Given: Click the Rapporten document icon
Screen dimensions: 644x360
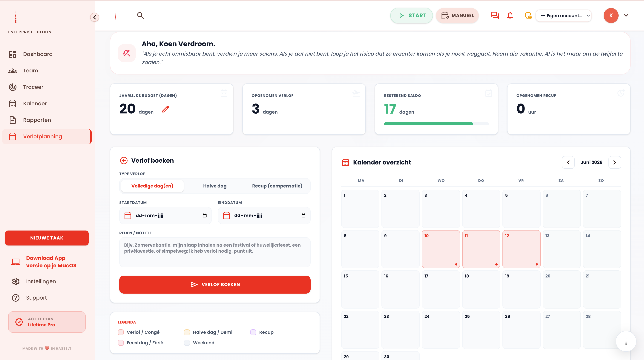Looking at the screenshot, I should click(x=13, y=120).
